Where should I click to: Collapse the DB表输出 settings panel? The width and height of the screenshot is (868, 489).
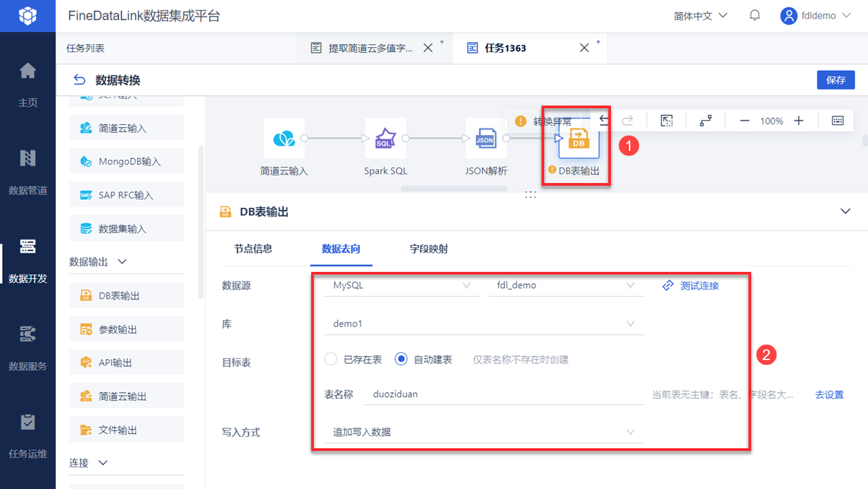point(845,211)
